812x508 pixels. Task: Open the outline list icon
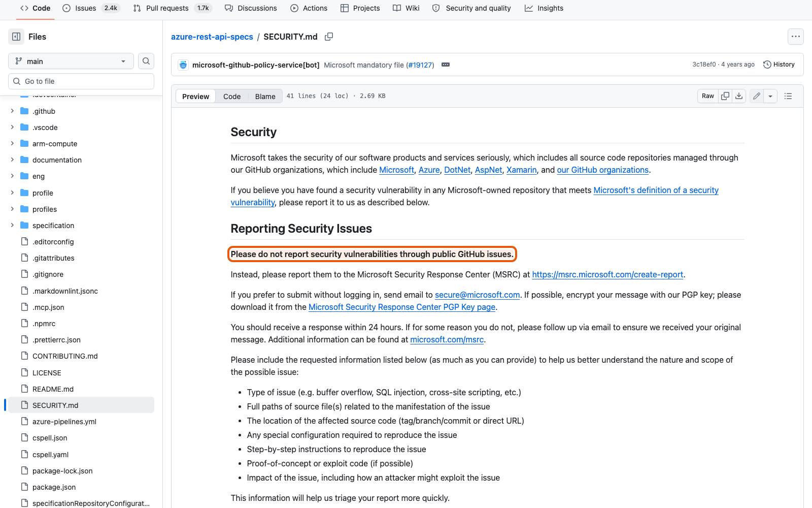point(788,96)
